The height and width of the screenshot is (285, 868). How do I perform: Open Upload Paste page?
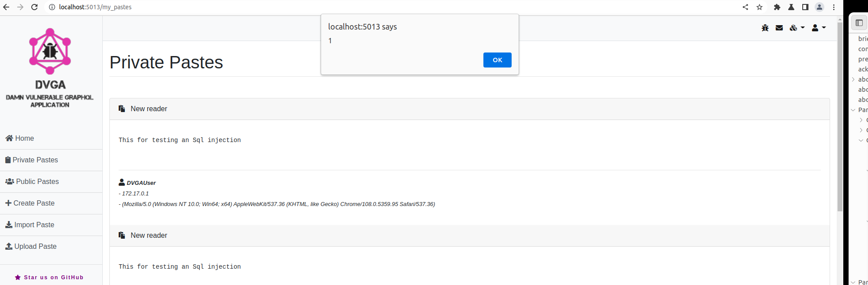(31, 247)
